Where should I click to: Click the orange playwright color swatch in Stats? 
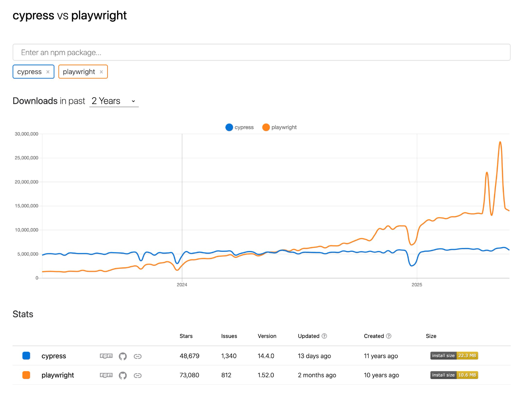26,375
